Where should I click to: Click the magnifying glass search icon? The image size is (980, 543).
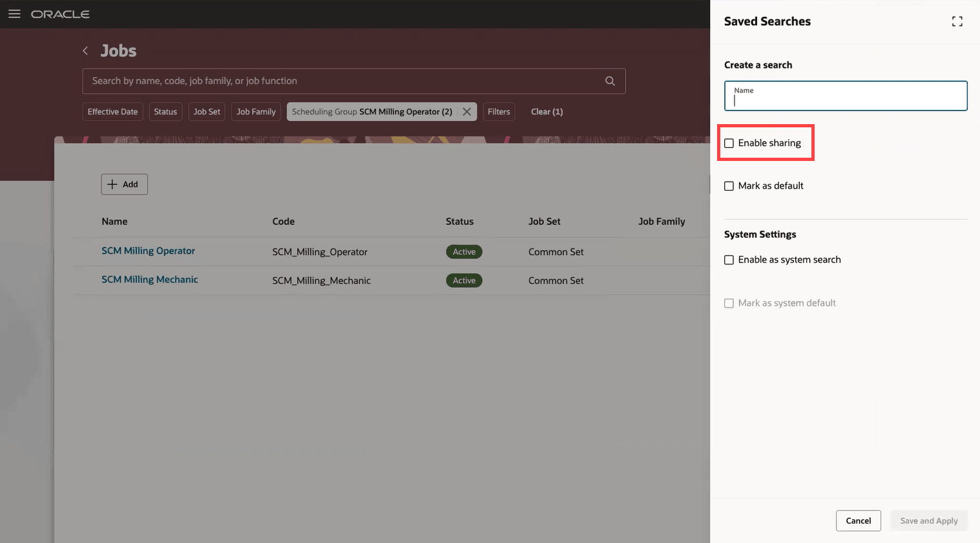point(609,81)
